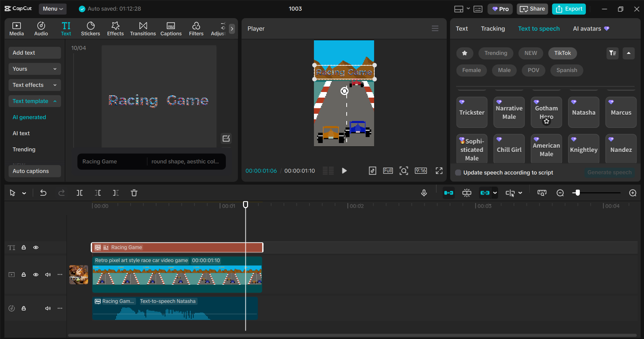Open the Yours dropdown
The image size is (644, 339).
(34, 69)
